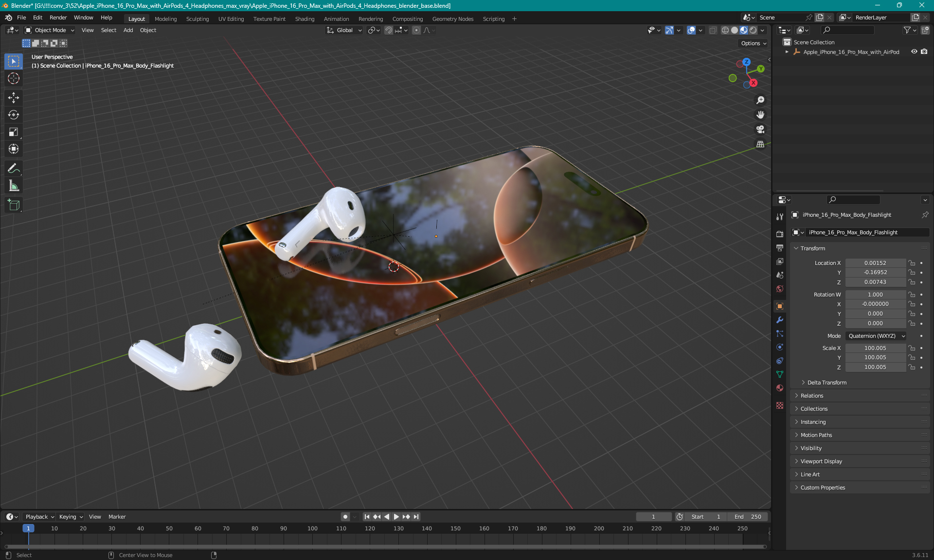
Task: Click the viewport zoom magnifier icon
Action: point(760,100)
